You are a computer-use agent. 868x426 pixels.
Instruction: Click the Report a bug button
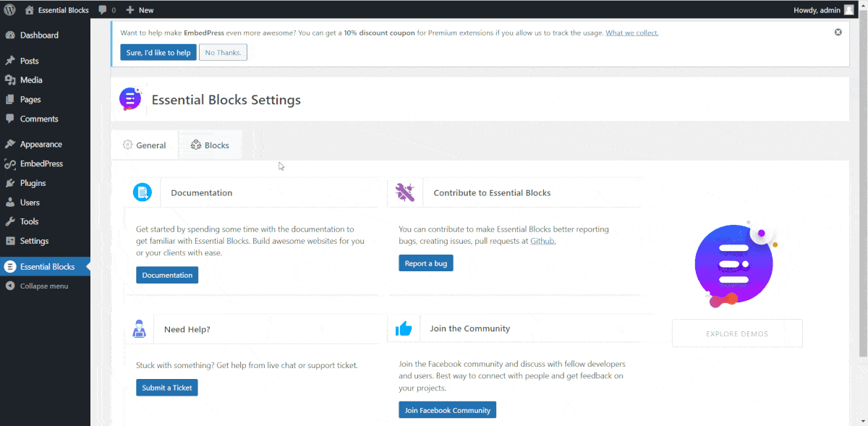pos(426,263)
